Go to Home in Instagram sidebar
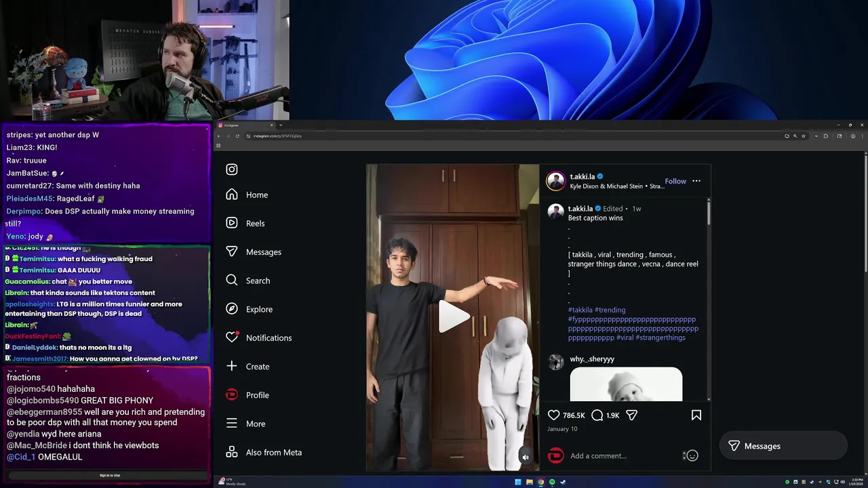 pos(248,195)
